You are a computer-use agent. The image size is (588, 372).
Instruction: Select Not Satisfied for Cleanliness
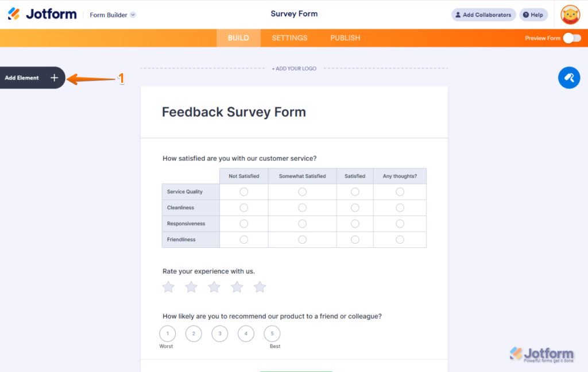click(x=243, y=208)
